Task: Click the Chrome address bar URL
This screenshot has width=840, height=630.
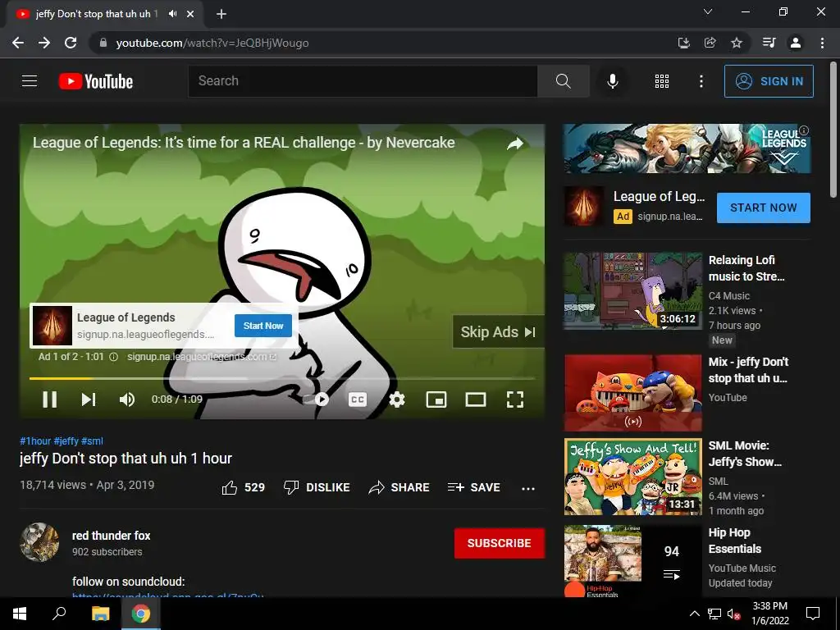Action: [x=212, y=43]
